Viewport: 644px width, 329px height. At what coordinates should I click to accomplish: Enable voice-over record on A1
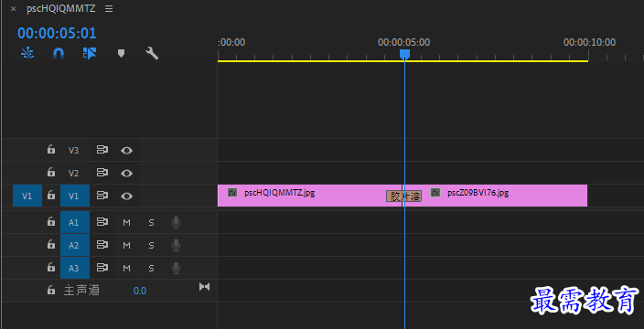[176, 222]
